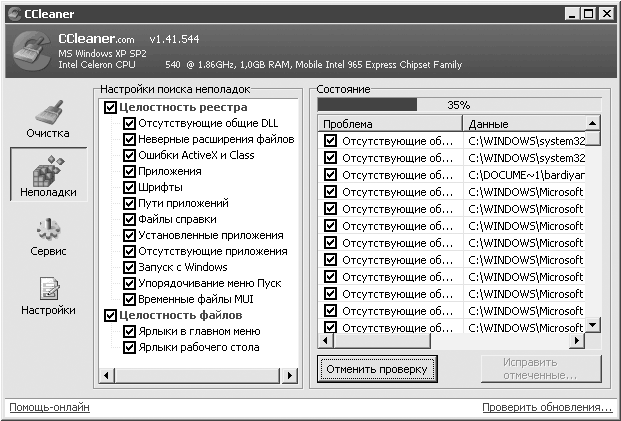Image resolution: width=621 pixels, height=421 pixels.
Task: Open the Очистка (Cleaner) section icon
Action: 47,112
